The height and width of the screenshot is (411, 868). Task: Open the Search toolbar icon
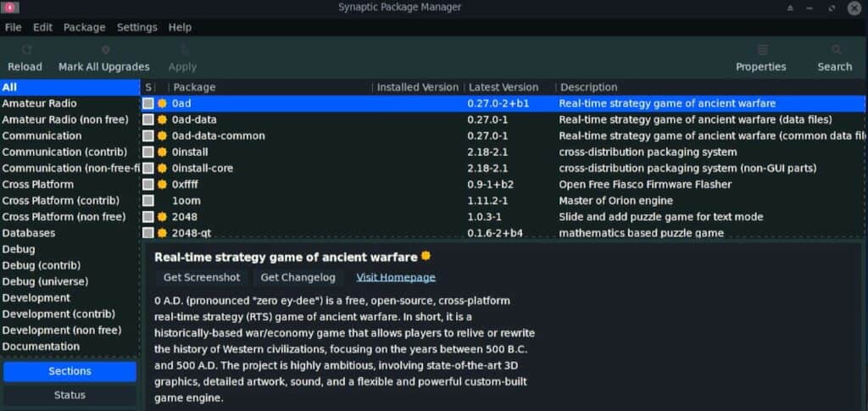click(x=836, y=50)
